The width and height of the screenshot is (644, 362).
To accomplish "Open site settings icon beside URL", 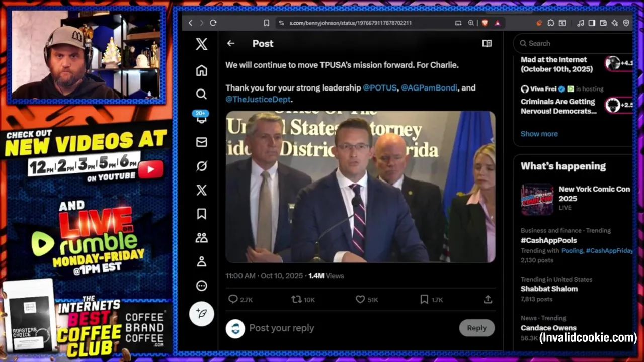I will [281, 23].
